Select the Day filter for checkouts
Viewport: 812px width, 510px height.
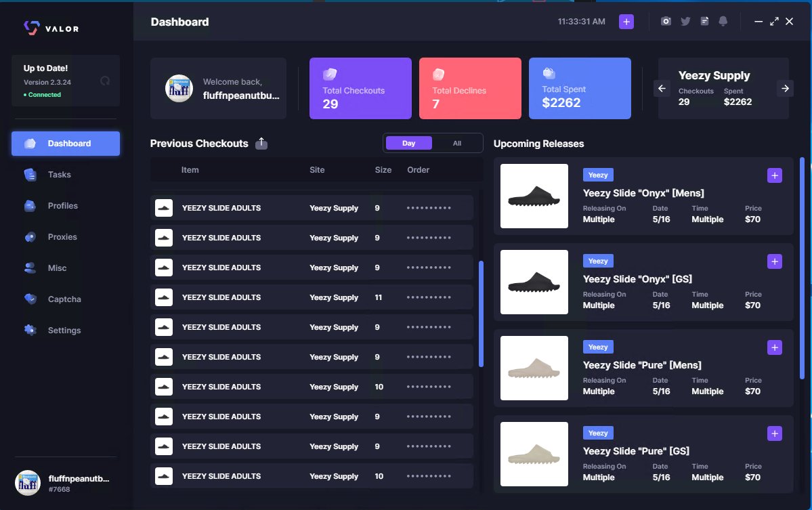408,144
